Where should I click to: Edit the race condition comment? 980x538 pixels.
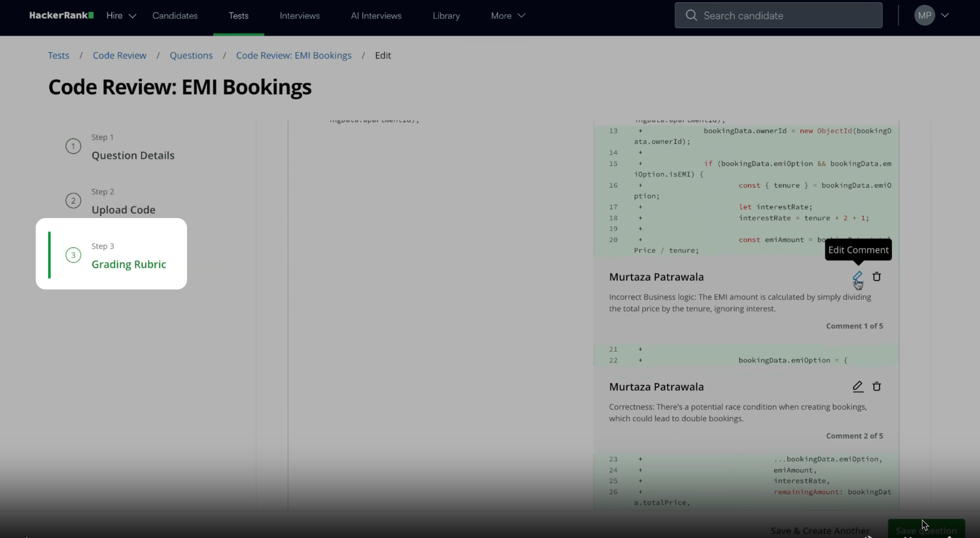tap(858, 387)
